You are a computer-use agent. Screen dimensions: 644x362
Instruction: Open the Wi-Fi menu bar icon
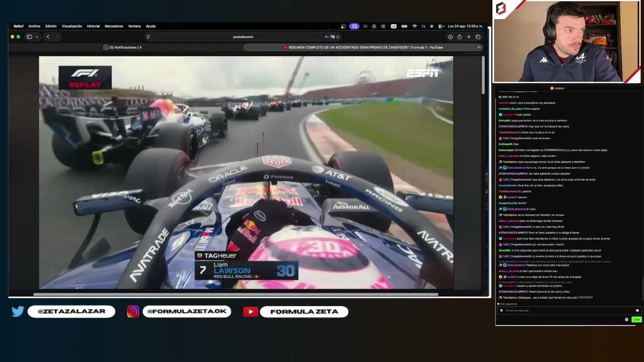coord(415,26)
